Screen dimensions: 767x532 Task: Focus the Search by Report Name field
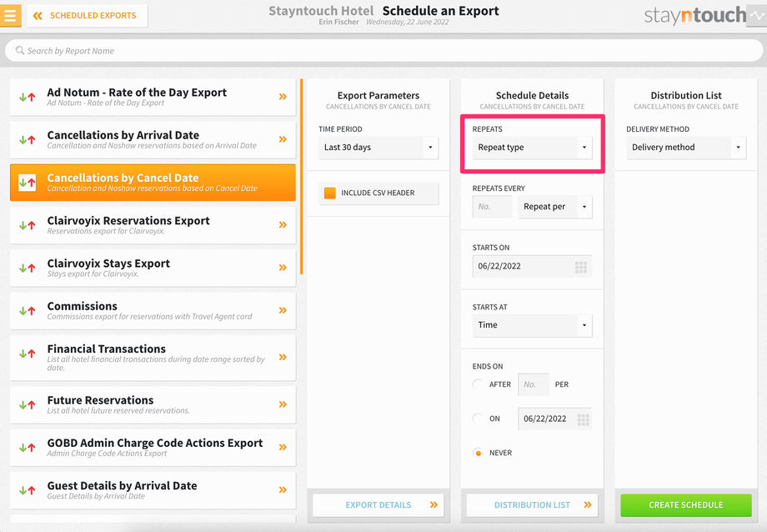[x=383, y=50]
